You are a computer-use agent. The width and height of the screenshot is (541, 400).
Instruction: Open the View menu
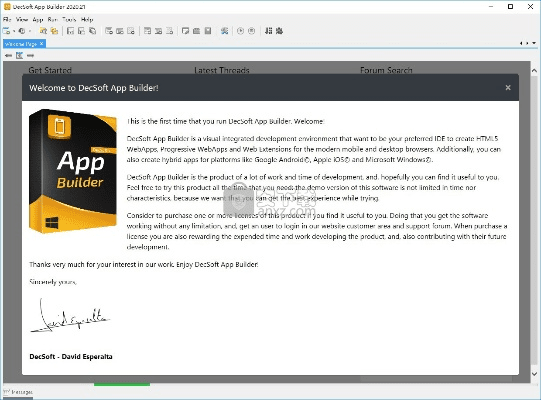pos(22,20)
